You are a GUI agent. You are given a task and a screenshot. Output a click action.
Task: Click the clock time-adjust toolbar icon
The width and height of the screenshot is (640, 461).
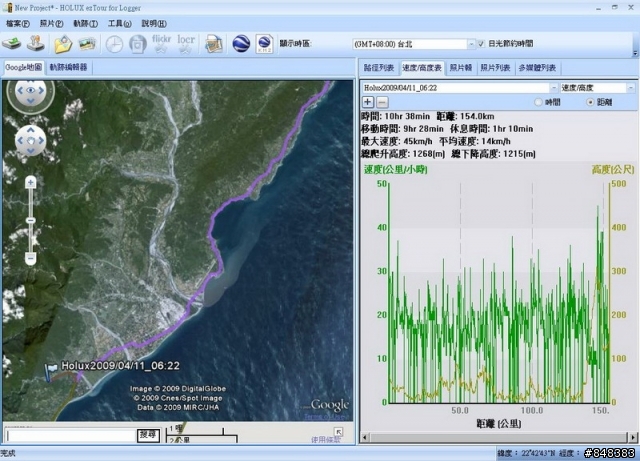[x=114, y=44]
